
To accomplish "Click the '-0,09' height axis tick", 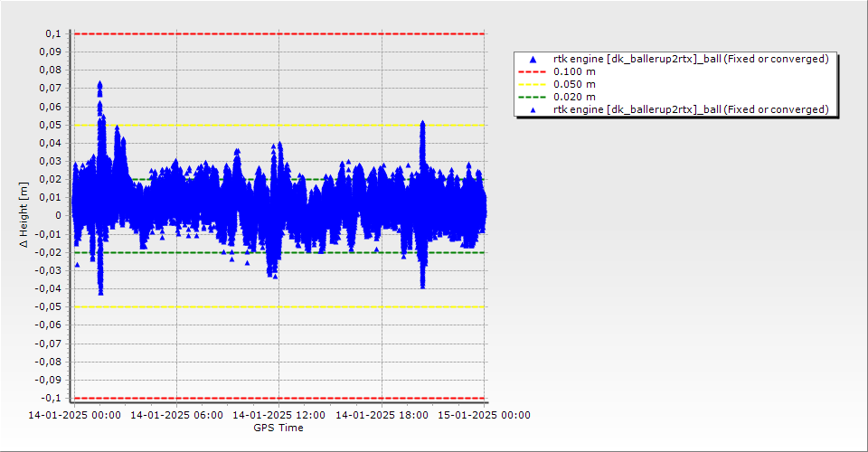I will [x=49, y=380].
